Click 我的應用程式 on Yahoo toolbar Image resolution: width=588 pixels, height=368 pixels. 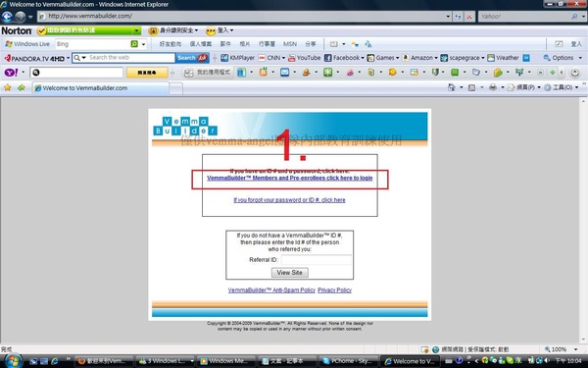tap(207, 72)
